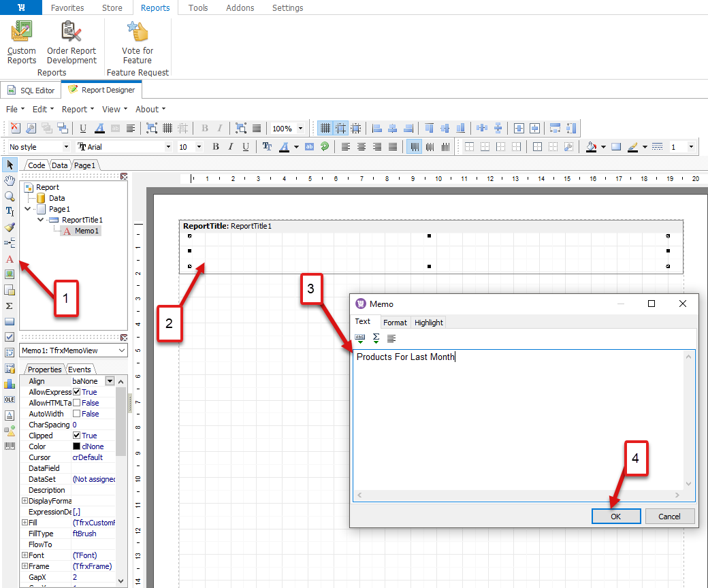Viewport: 708px width, 588px height.
Task: Expand the Font property node
Action: pyautogui.click(x=25, y=555)
